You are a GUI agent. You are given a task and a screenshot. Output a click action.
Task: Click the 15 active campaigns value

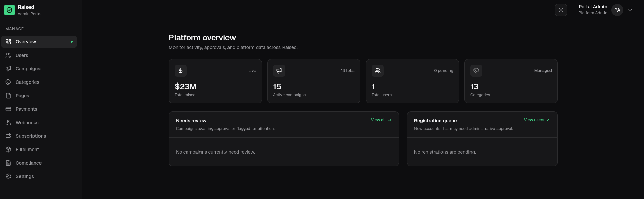277,87
